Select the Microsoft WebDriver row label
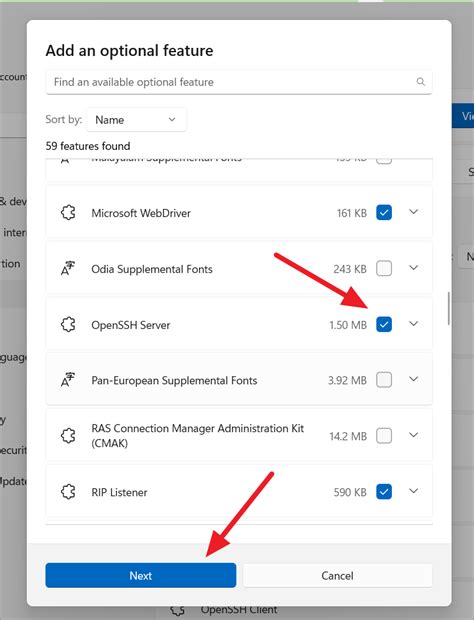Viewport: 474px width, 620px height. coord(141,213)
